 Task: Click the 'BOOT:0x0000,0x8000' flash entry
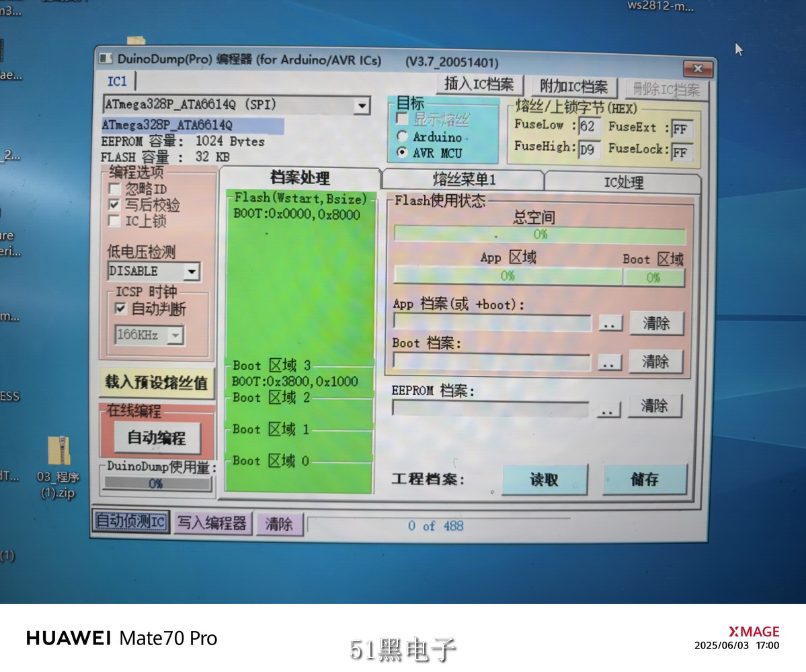[297, 214]
